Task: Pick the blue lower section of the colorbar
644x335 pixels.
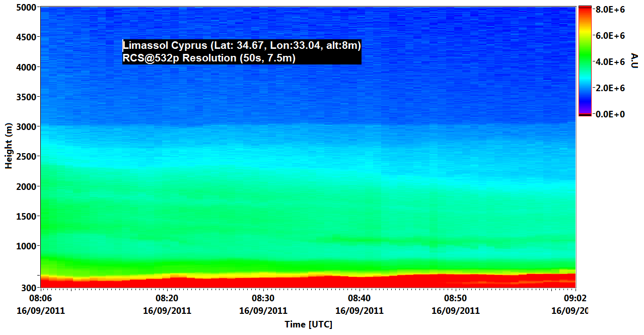Action: tap(585, 96)
